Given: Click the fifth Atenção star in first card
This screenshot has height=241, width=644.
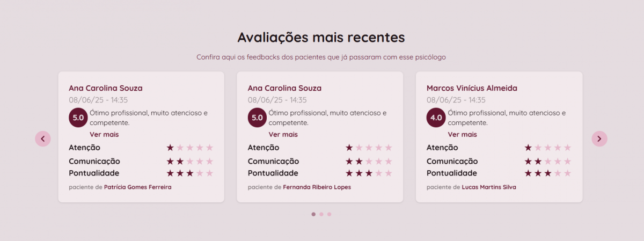Looking at the screenshot, I should [209, 148].
